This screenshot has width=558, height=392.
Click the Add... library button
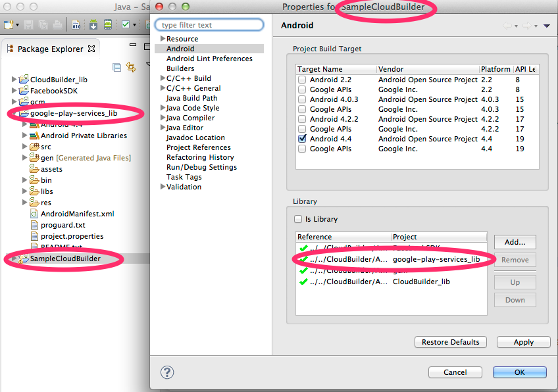(x=515, y=242)
